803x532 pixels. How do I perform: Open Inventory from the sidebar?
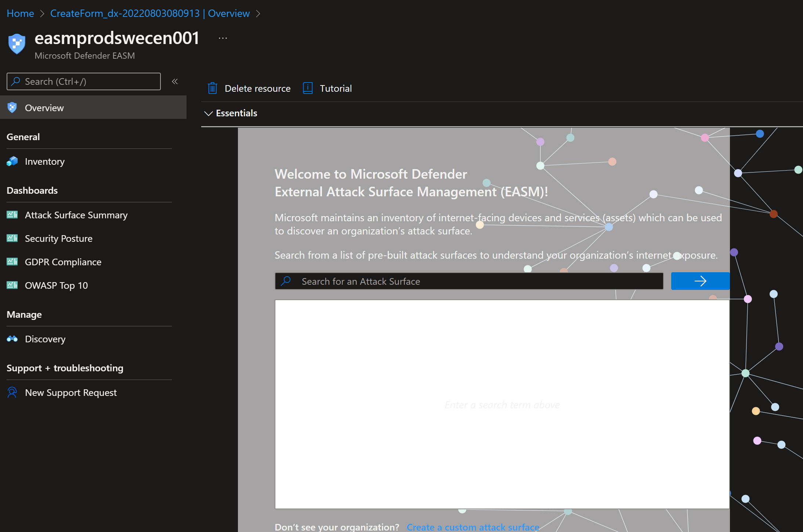[x=45, y=161]
